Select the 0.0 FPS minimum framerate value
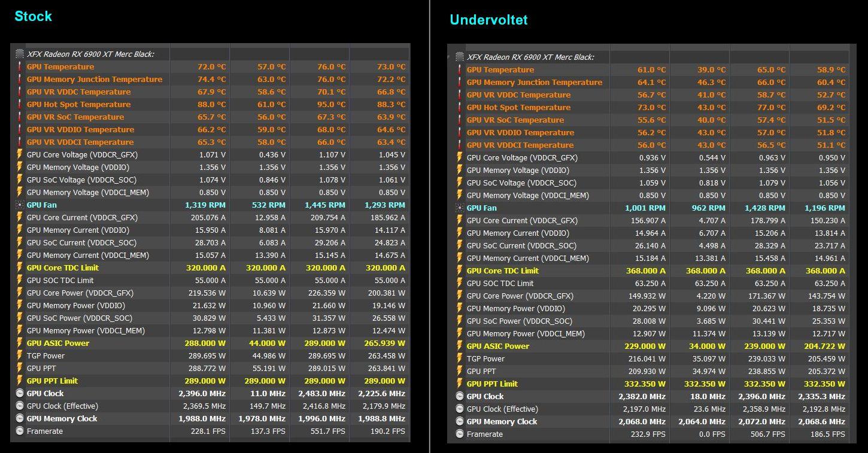The image size is (868, 453). [712, 434]
